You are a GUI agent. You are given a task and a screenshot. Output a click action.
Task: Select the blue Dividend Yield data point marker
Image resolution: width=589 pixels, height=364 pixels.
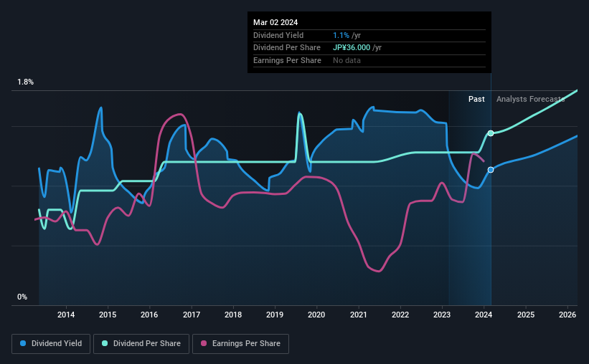491,170
